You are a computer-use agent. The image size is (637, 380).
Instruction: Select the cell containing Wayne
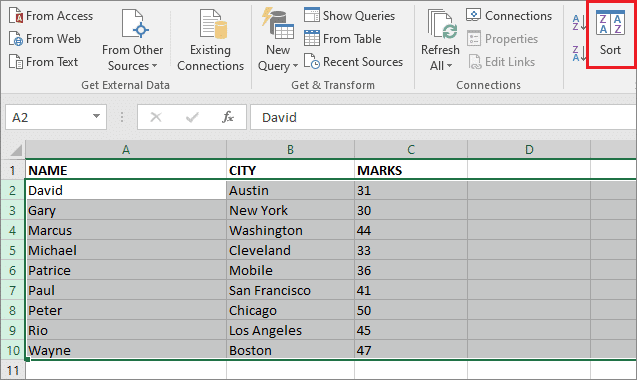click(x=126, y=350)
